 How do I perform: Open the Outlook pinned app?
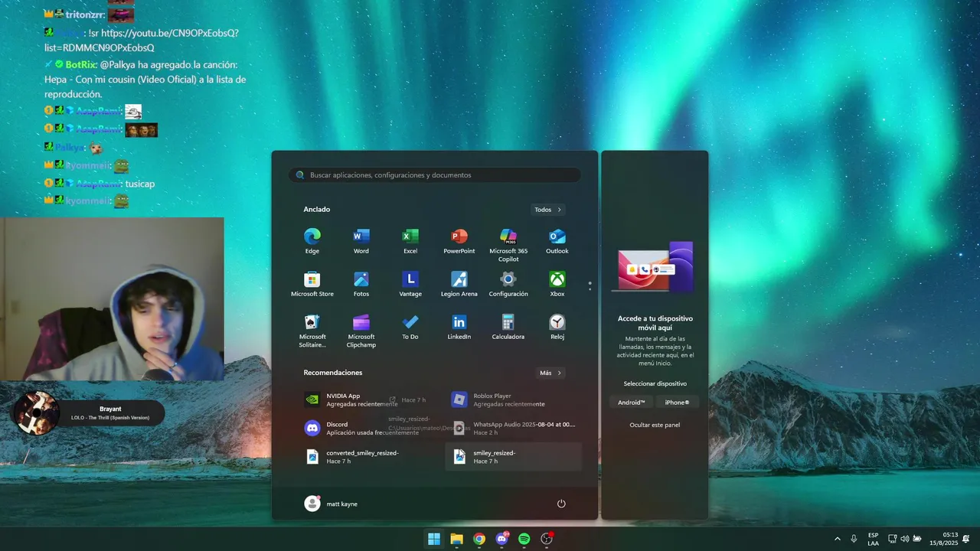tap(557, 240)
